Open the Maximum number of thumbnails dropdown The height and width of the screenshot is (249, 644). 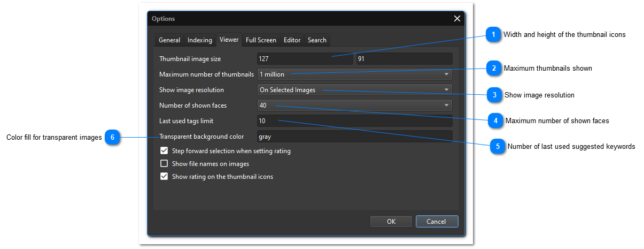(x=355, y=74)
